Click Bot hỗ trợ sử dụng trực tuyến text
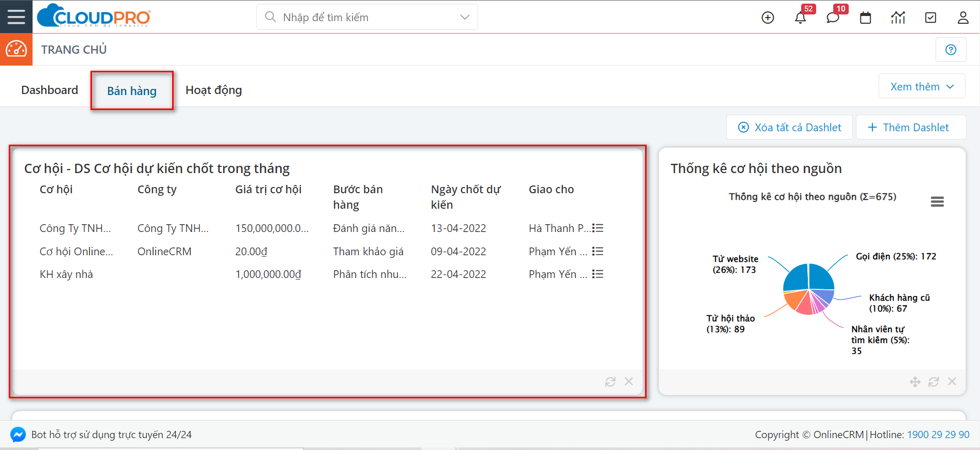 tap(111, 435)
